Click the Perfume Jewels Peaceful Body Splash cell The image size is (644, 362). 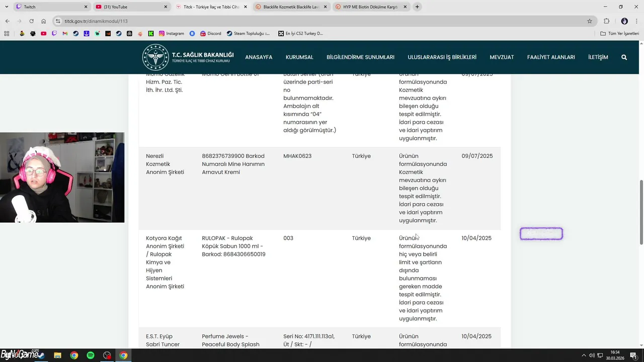pyautogui.click(x=230, y=340)
